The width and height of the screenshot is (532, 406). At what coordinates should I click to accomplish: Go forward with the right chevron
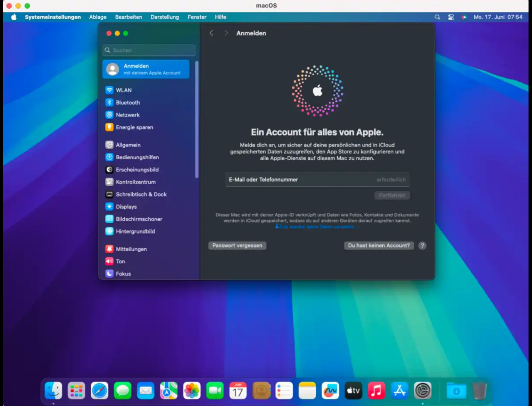[226, 33]
